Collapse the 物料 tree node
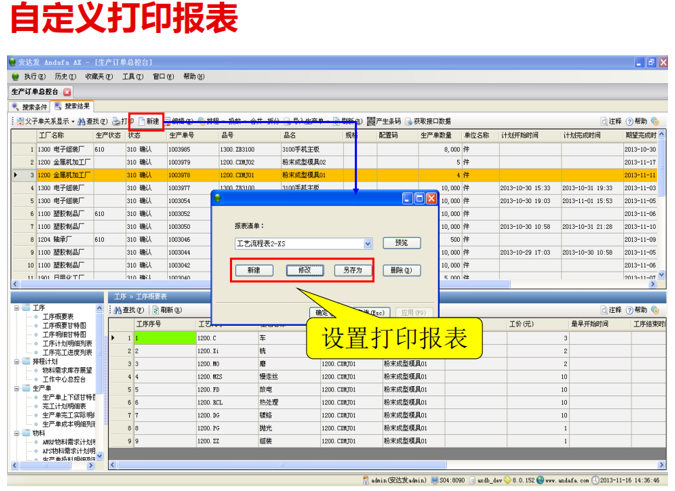675x491 pixels. tap(16, 433)
